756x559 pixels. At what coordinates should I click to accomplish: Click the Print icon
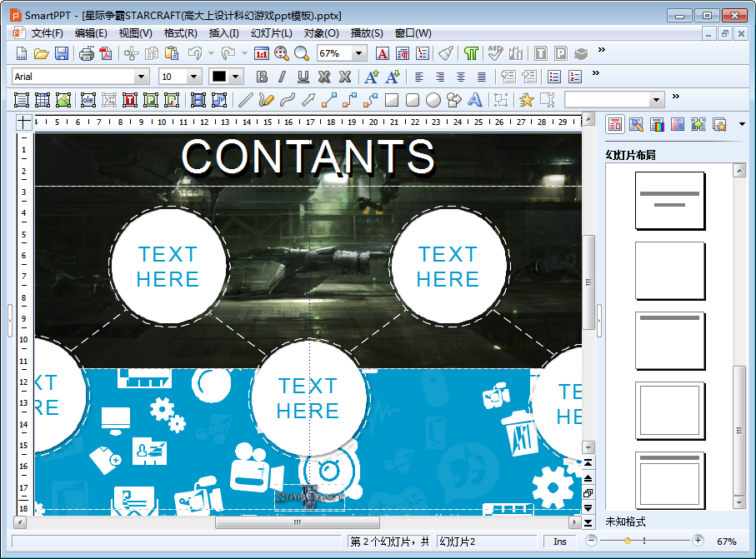pyautogui.click(x=87, y=53)
